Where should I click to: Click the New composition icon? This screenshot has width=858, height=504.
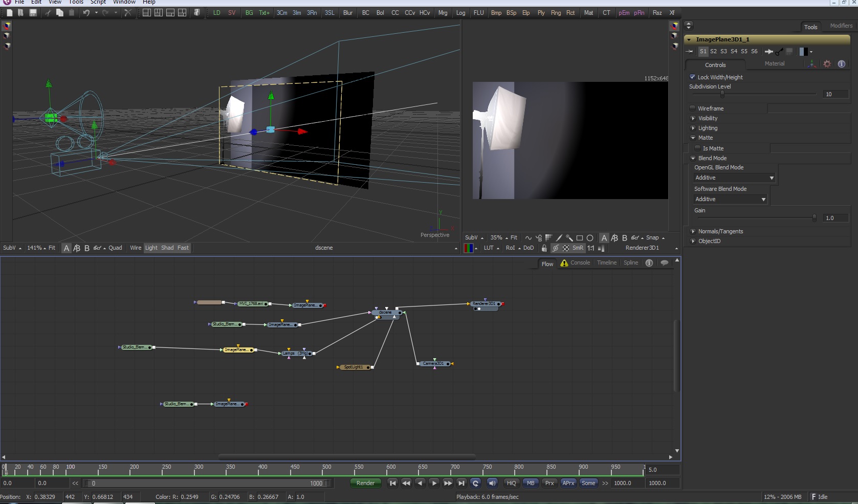(x=9, y=13)
